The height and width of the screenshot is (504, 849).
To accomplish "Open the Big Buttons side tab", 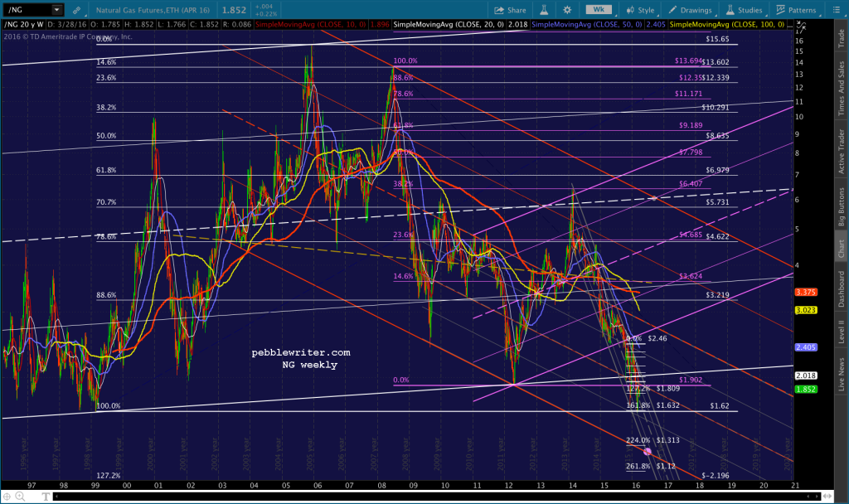I will [841, 206].
